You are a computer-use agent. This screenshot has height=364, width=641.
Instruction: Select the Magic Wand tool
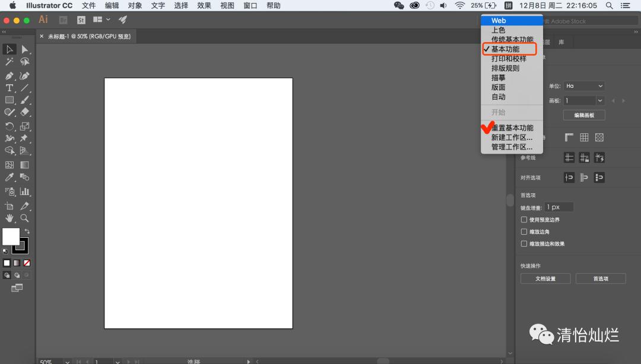9,62
